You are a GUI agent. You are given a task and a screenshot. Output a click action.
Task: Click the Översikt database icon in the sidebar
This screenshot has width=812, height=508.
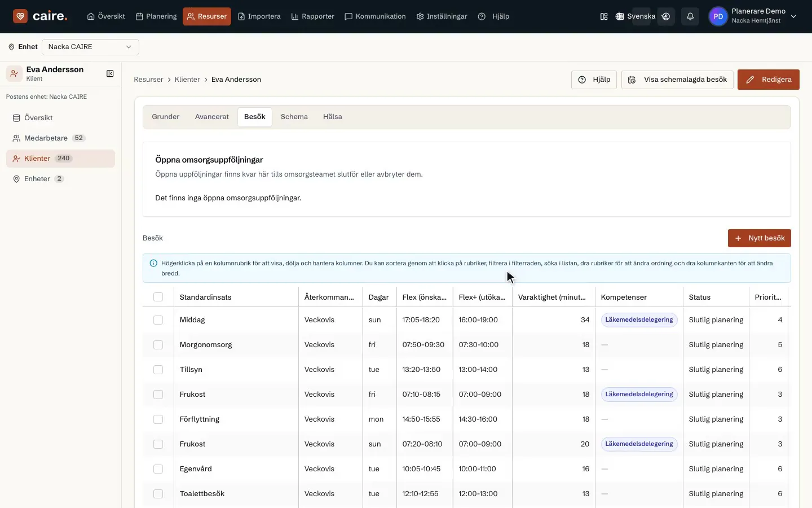coord(16,118)
